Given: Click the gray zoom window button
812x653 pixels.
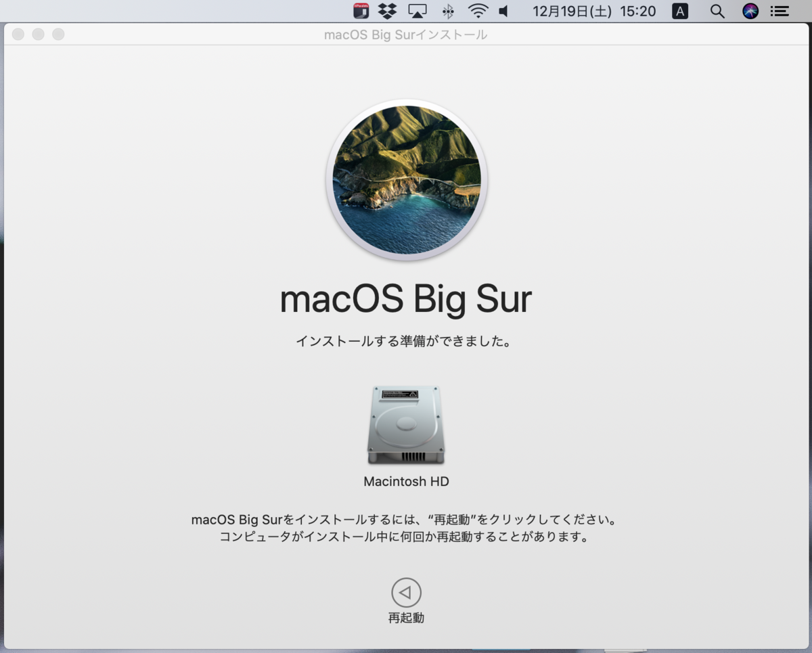Looking at the screenshot, I should coord(59,35).
